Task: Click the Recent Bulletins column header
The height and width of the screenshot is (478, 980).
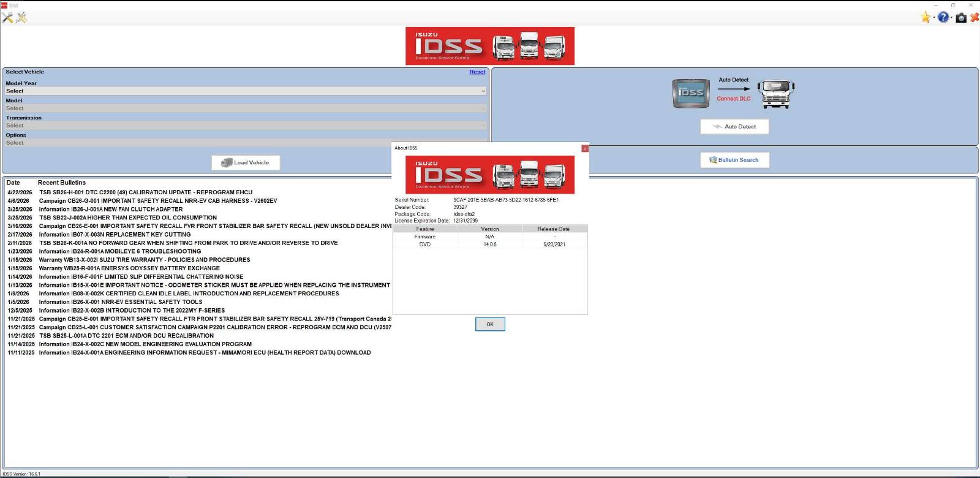Action: point(62,183)
